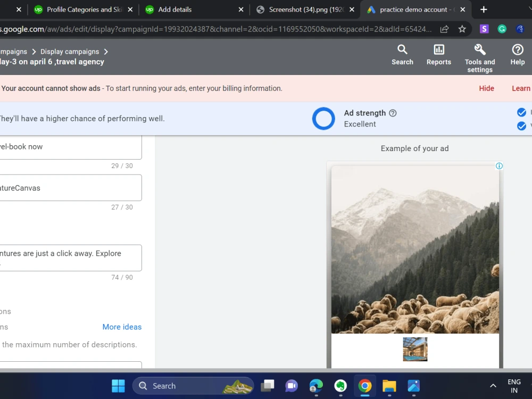
Task: Launch Microsoft Edge from the taskbar
Action: coord(316,386)
